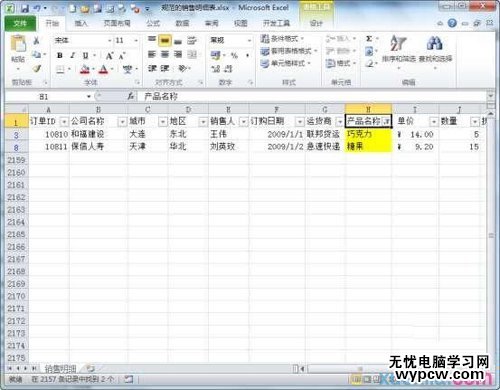The width and height of the screenshot is (500, 390).
Task: Toggle top vertical alignment
Action: [x=152, y=40]
